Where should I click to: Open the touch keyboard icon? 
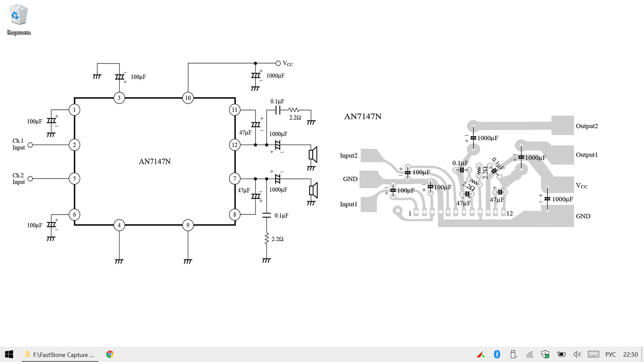593,354
